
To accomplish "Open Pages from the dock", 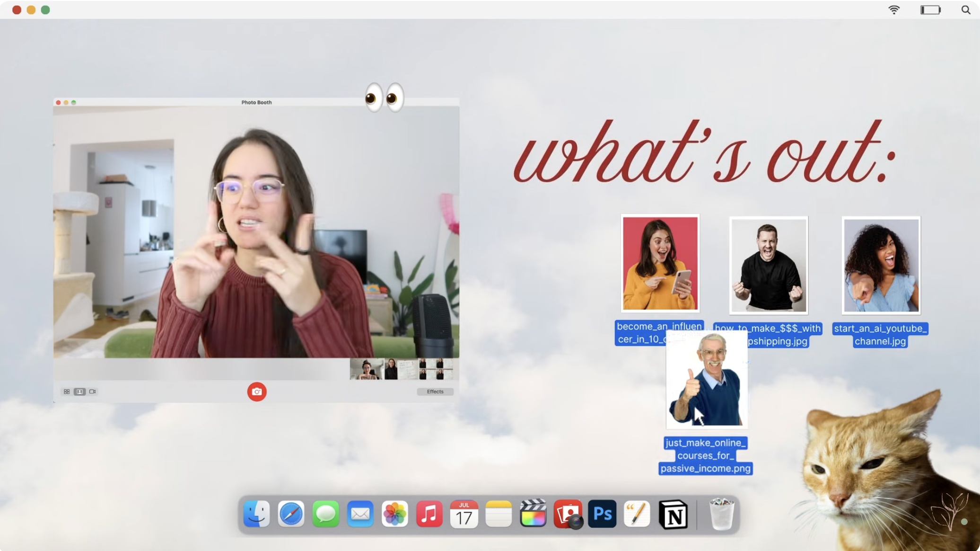I will (x=637, y=514).
